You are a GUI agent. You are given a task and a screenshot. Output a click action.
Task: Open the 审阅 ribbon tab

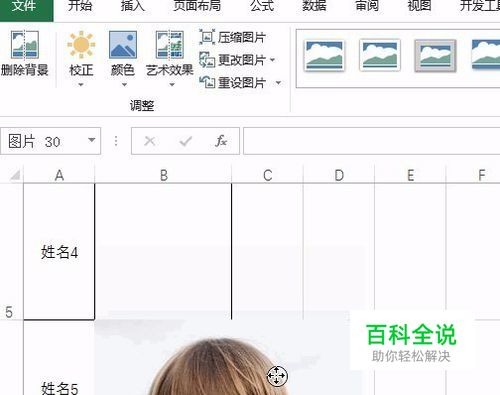[x=367, y=6]
